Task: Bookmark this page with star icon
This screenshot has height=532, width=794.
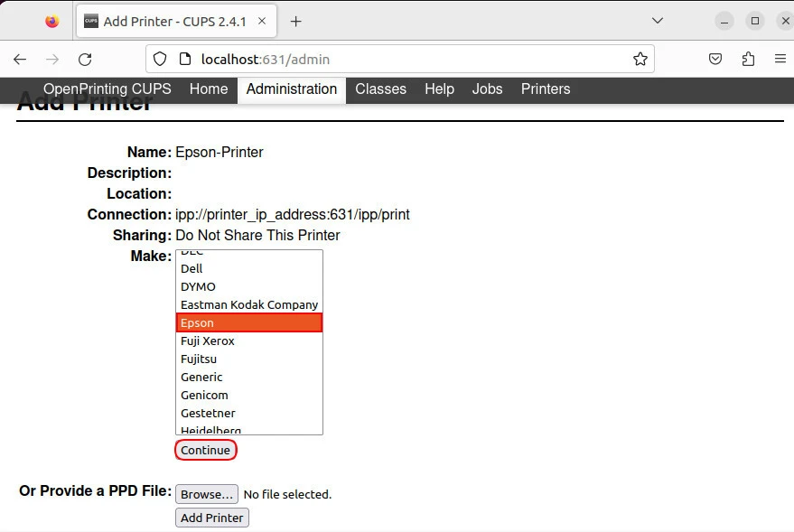Action: [640, 59]
